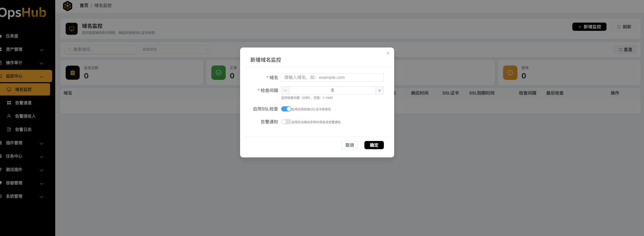This screenshot has height=236, width=644.
Task: Click the green checkmark icon on 正常 card
Action: 218,73
